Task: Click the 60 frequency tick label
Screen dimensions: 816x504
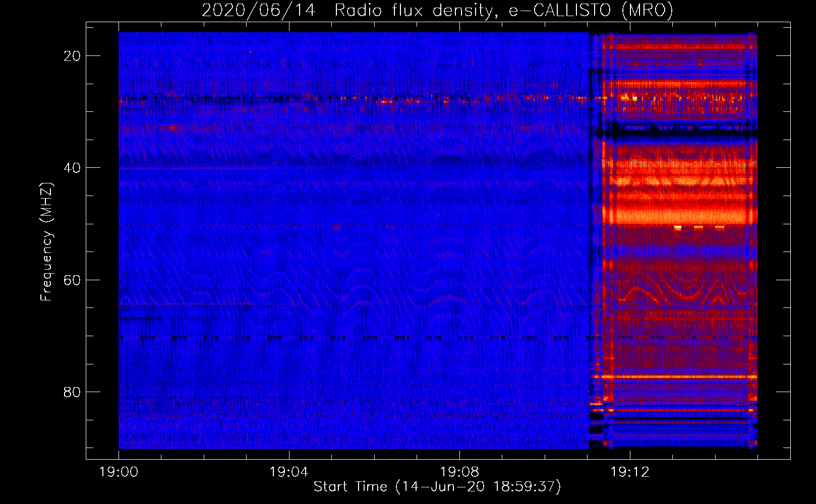Action: click(x=72, y=280)
